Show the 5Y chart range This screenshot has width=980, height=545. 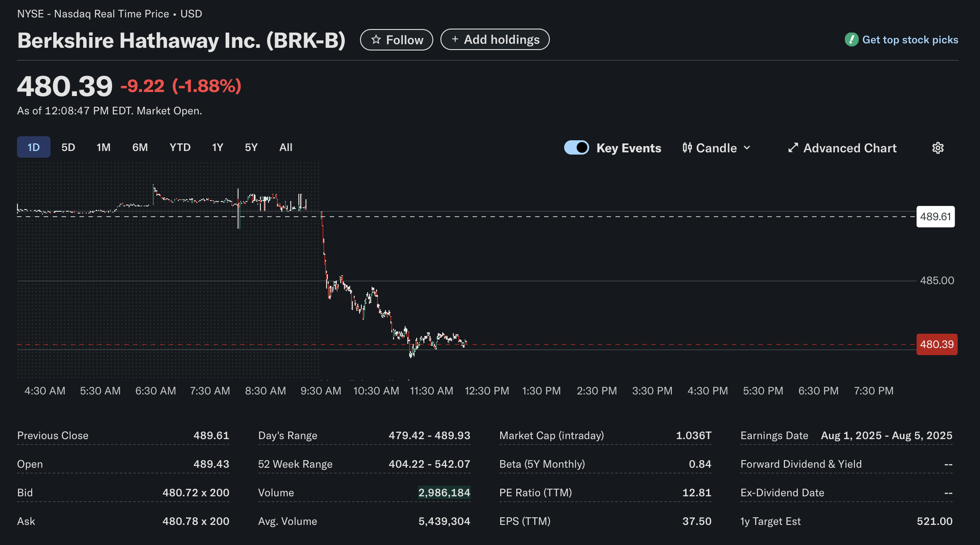[x=251, y=147]
